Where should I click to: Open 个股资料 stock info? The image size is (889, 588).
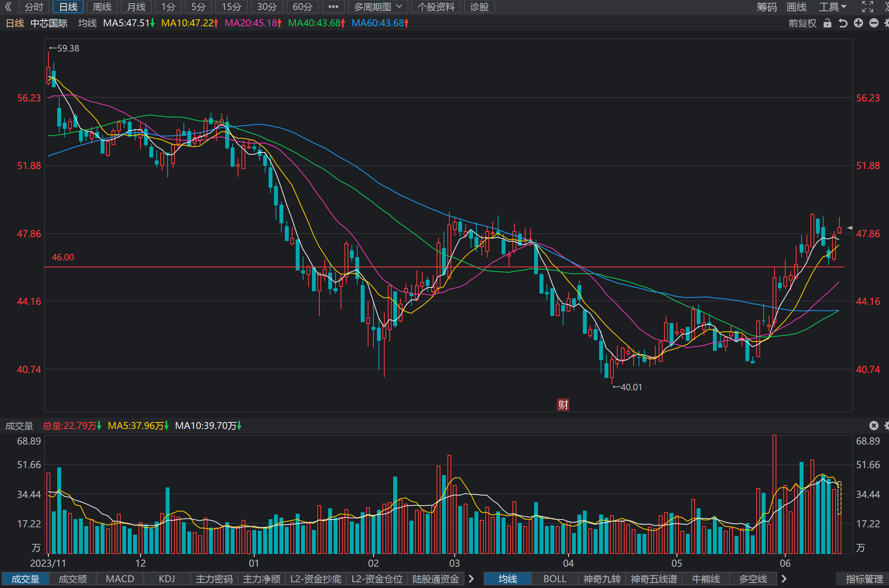(436, 7)
